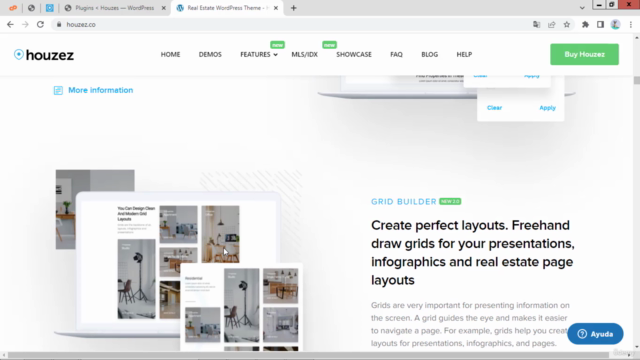Open a new browser tab
Screen dimensions: 640x360
pyautogui.click(x=293, y=8)
